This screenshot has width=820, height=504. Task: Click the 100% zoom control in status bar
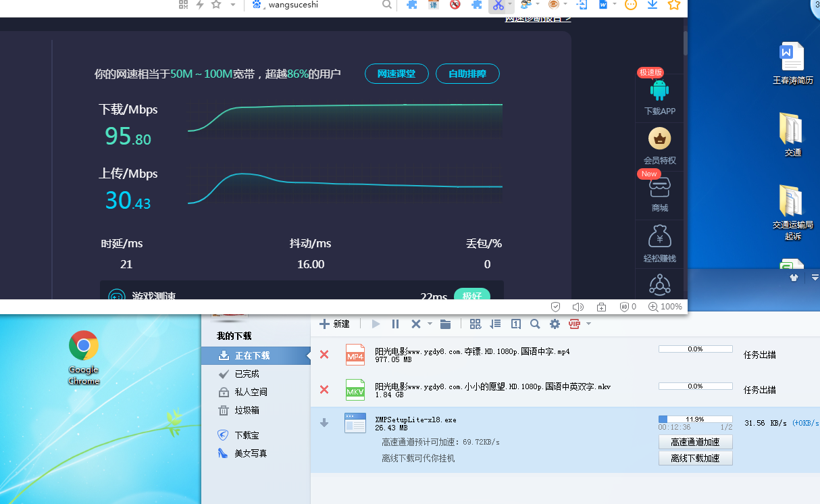click(x=665, y=307)
